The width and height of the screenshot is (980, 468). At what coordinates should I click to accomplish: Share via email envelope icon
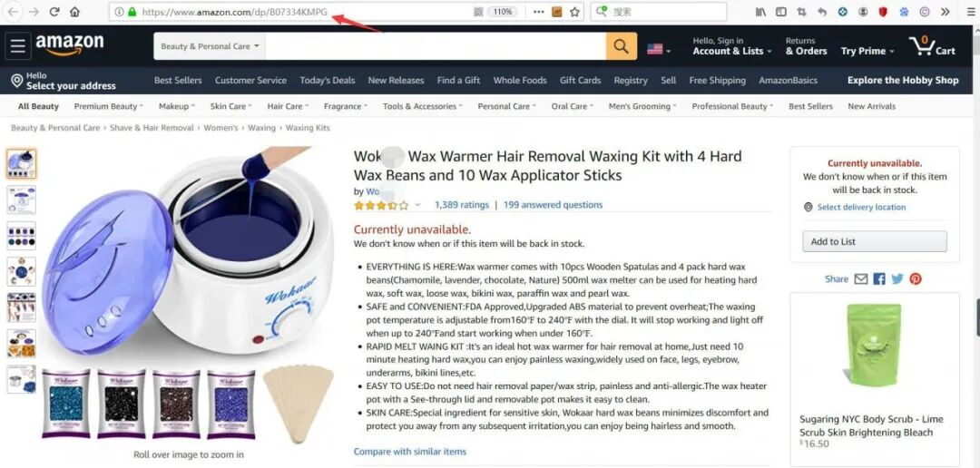point(861,278)
